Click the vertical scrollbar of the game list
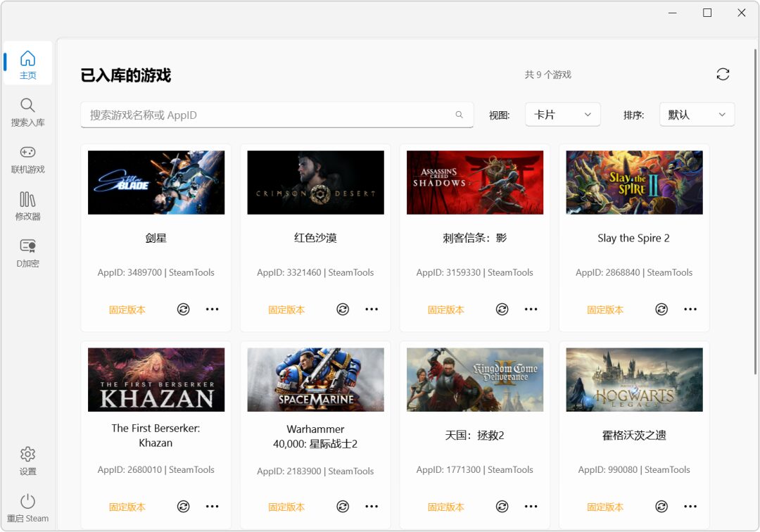The image size is (760, 532). (755, 211)
